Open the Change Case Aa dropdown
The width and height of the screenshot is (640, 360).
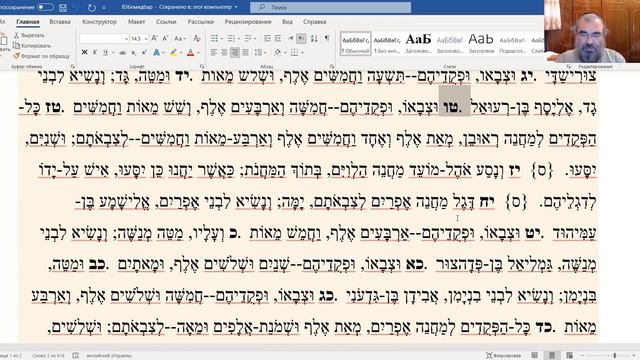(180, 38)
